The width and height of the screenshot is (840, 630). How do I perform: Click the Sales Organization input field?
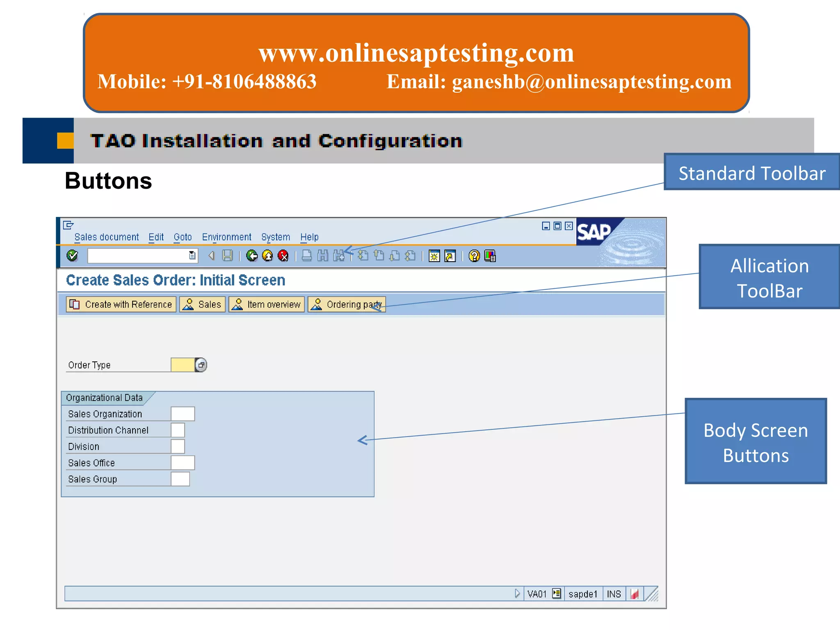click(x=183, y=414)
